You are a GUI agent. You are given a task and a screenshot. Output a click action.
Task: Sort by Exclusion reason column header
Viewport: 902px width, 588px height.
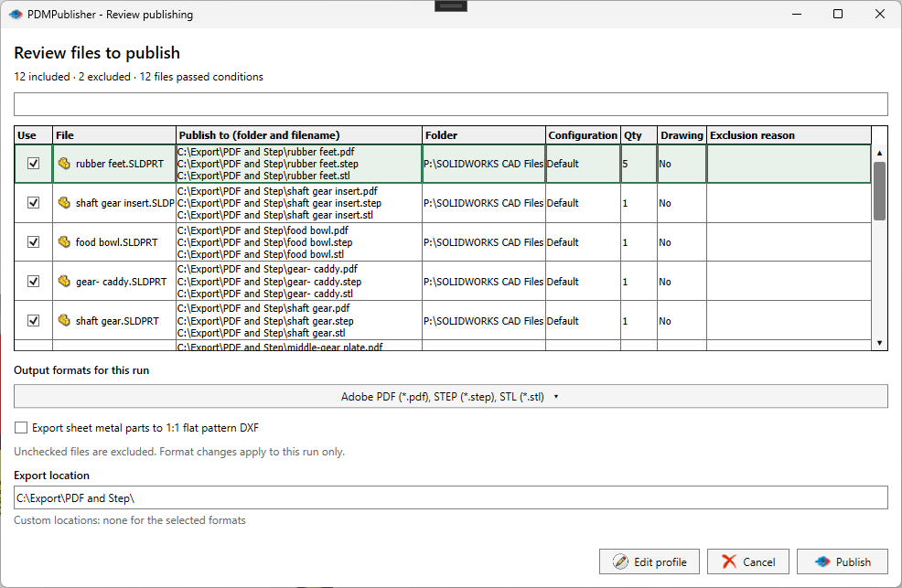tap(789, 135)
